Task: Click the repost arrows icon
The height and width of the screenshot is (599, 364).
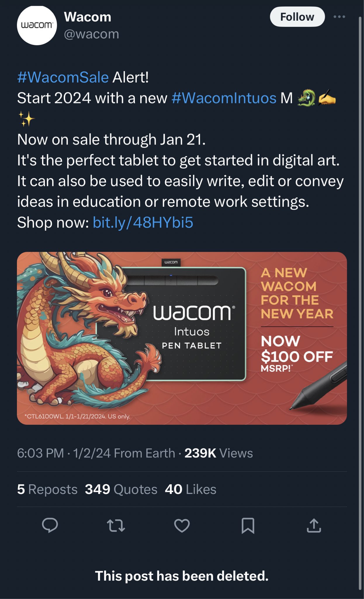Action: coord(116,525)
